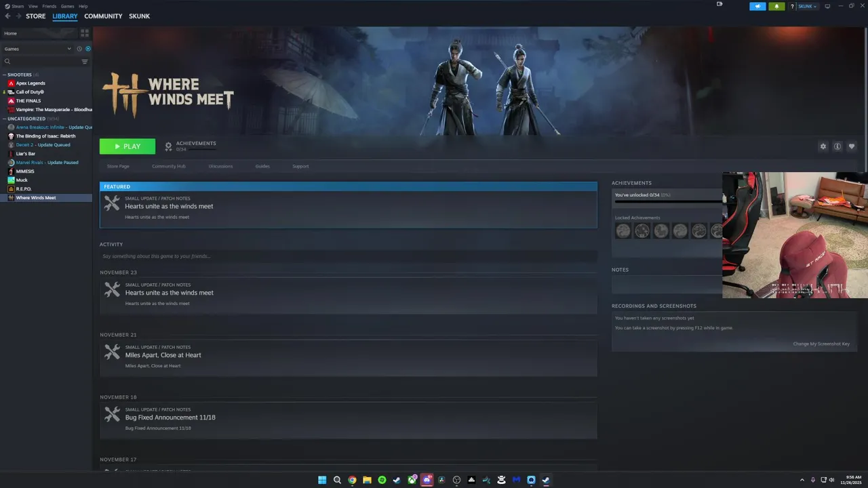Image resolution: width=868 pixels, height=488 pixels.
Task: Click the search magnifier in library sidebar
Action: point(7,62)
